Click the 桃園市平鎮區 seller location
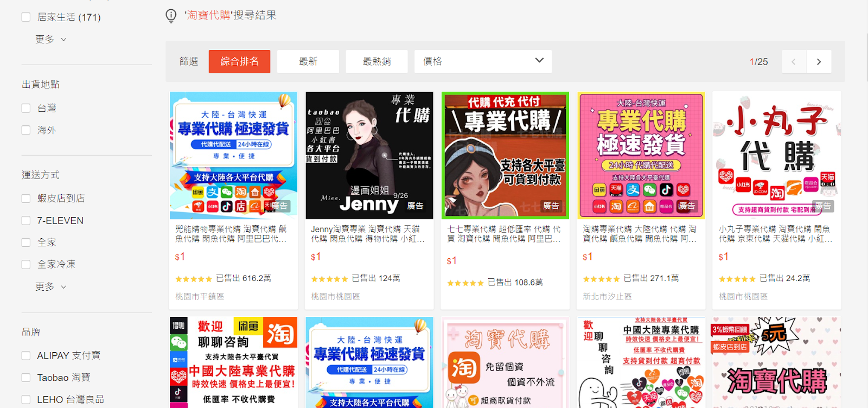The image size is (868, 408). pyautogui.click(x=200, y=297)
